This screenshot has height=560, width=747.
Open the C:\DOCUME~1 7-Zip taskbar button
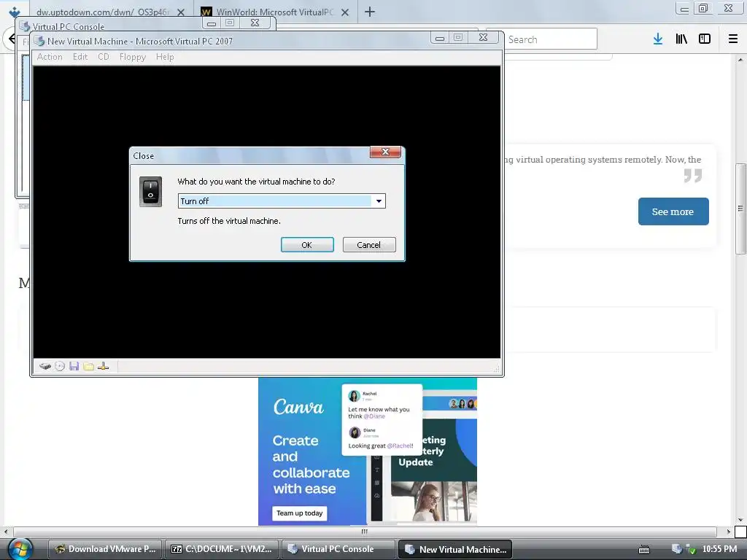click(x=222, y=549)
